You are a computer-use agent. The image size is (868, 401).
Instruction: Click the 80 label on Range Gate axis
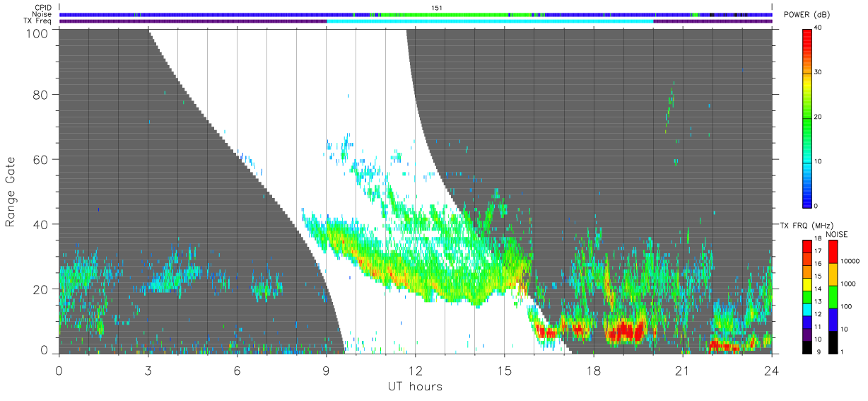click(41, 95)
